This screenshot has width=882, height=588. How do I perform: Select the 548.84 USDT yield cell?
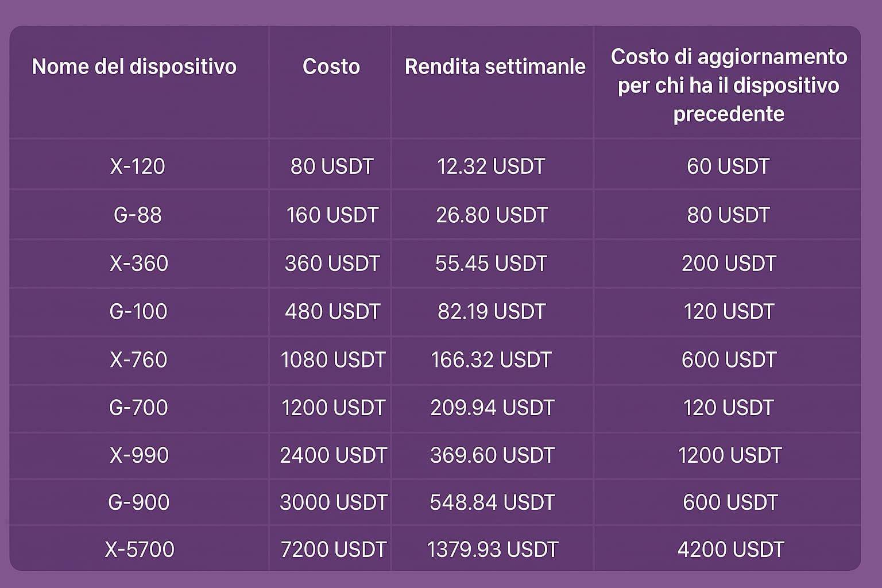492,502
